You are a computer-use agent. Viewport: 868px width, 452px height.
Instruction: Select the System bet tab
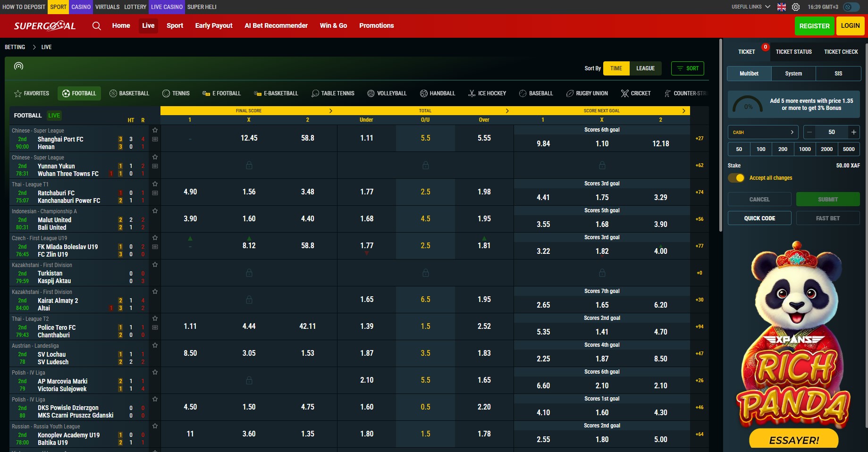(793, 74)
